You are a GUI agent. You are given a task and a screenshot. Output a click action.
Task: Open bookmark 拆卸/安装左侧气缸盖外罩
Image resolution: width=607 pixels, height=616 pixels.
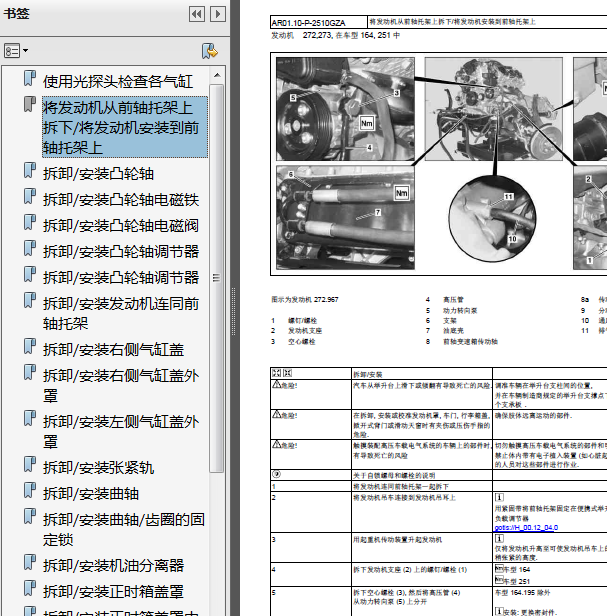[121, 431]
